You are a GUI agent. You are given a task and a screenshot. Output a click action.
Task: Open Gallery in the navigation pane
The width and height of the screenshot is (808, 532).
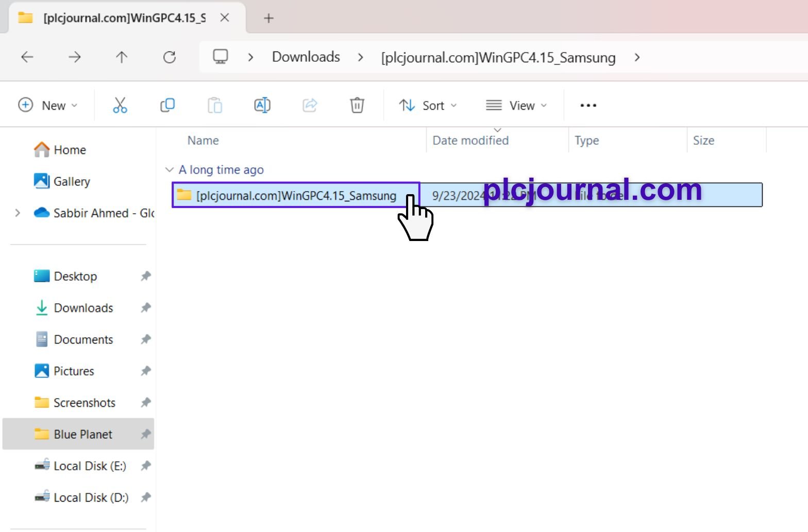(62, 181)
